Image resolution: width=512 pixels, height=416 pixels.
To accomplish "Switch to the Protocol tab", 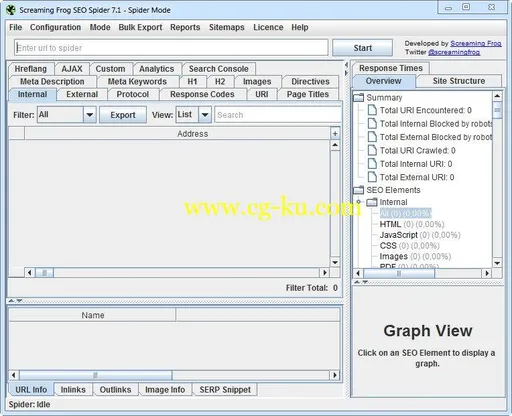I will coord(133,94).
